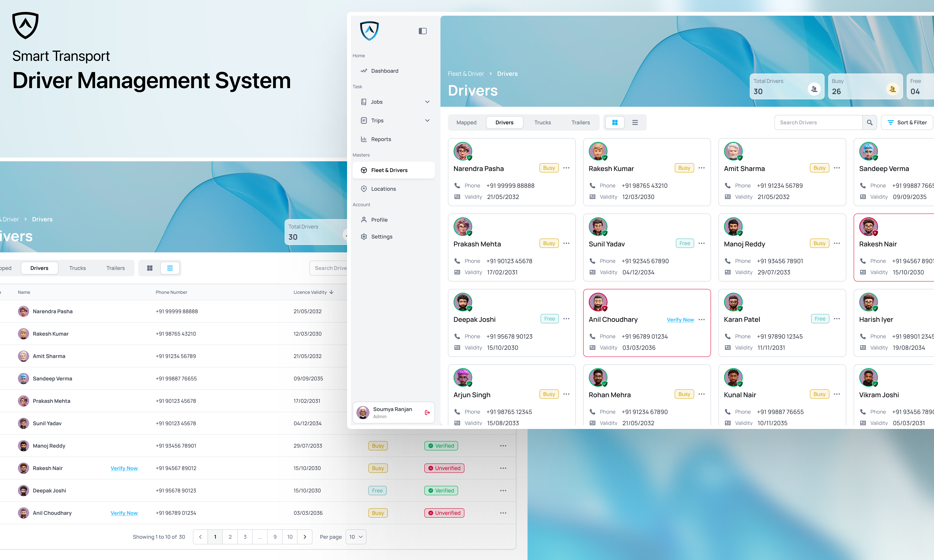Screen dimensions: 934x560
Task: Open more options for Manoj Reddy card
Action: click(837, 243)
